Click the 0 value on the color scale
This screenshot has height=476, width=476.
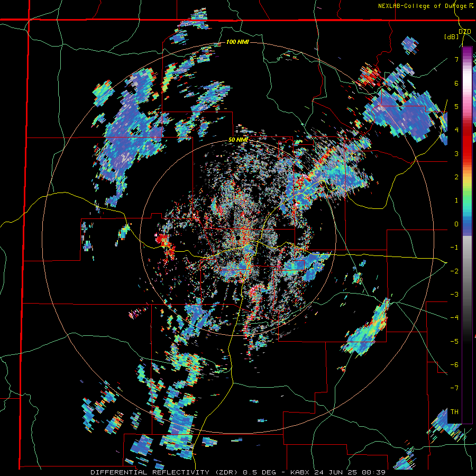pyautogui.click(x=456, y=224)
